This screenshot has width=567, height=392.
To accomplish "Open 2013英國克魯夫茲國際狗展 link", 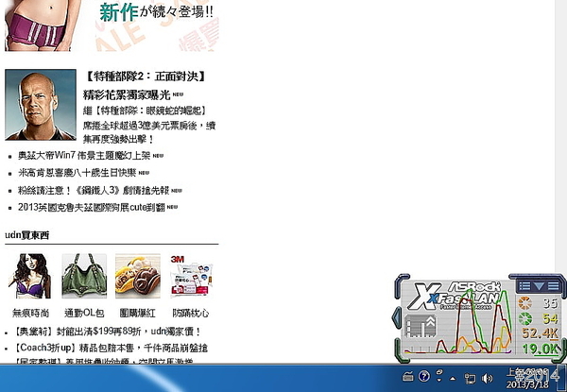I will coord(92,207).
